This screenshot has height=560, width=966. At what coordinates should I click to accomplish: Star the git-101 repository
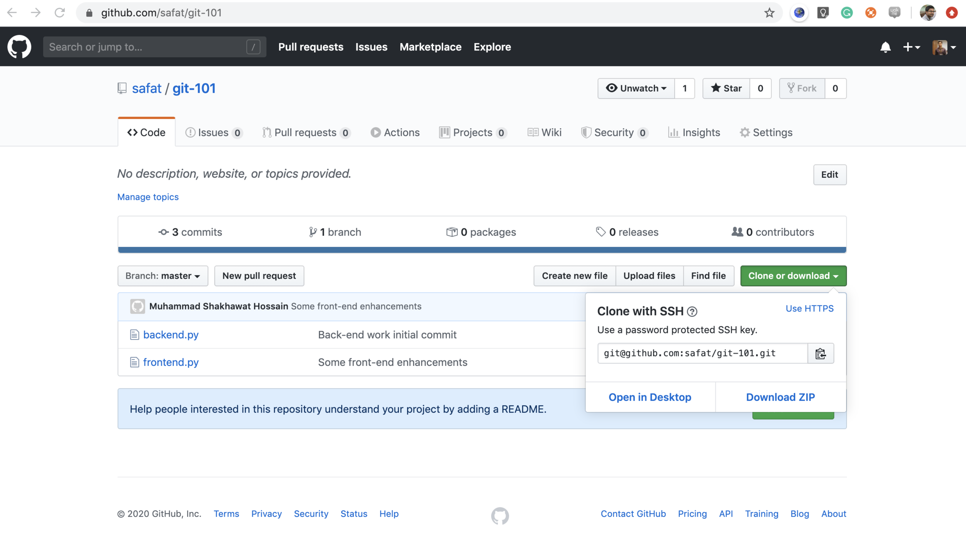tap(726, 88)
